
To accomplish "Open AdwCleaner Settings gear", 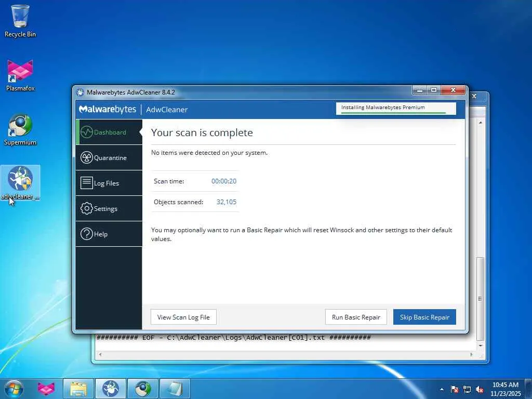I will click(87, 208).
